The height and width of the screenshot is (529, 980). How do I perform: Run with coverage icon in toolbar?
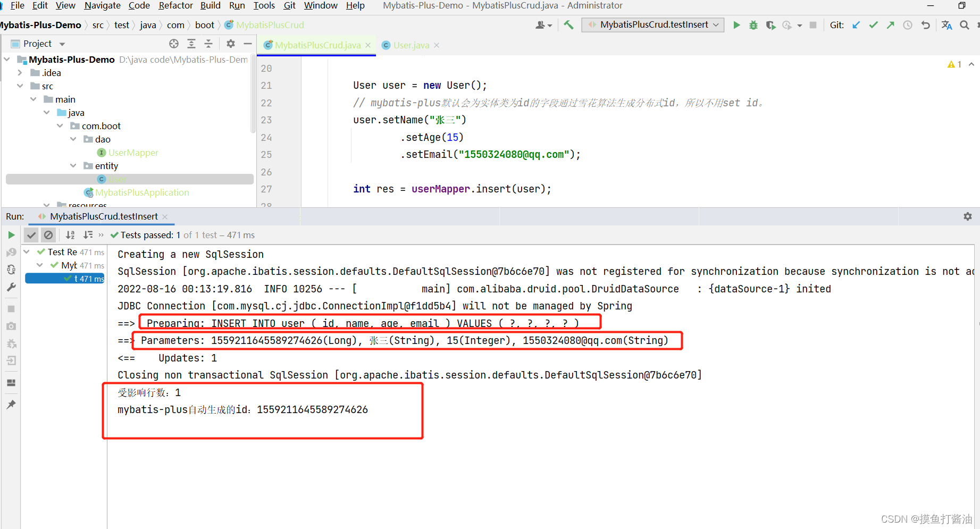click(770, 25)
